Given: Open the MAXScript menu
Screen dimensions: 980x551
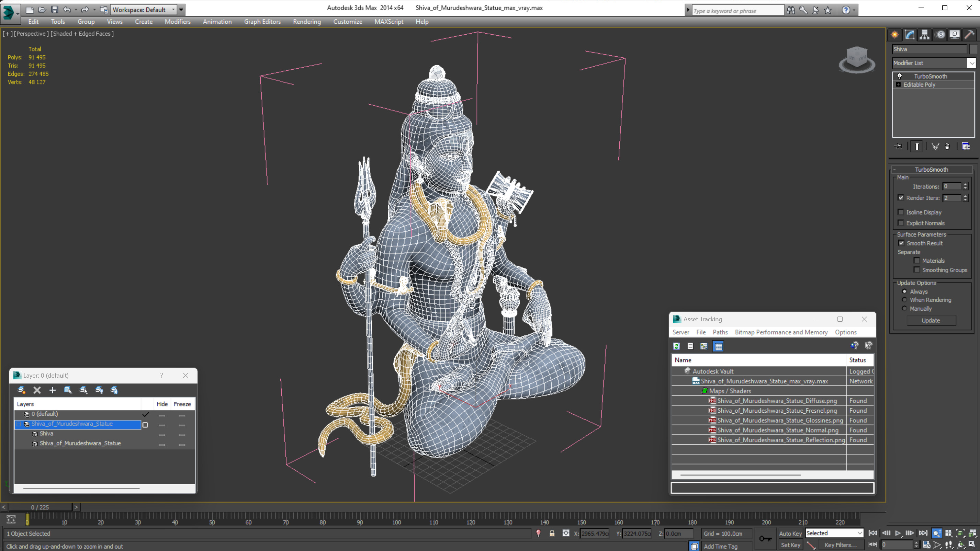Looking at the screenshot, I should click(388, 22).
